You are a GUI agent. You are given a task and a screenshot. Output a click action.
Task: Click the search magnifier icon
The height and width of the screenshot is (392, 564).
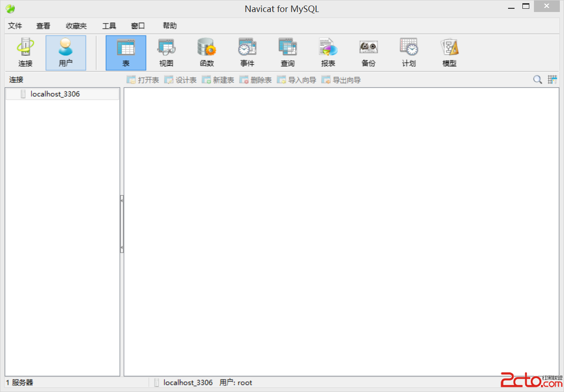tap(538, 80)
